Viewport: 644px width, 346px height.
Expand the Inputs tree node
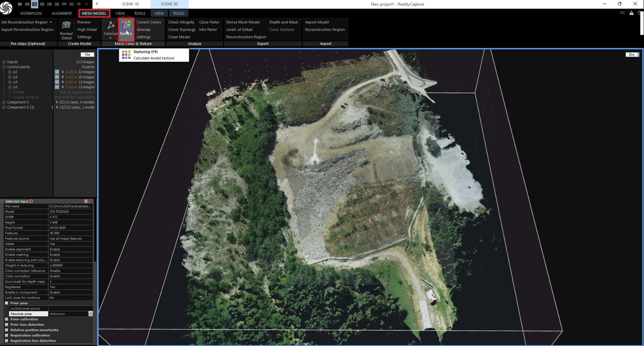pyautogui.click(x=4, y=62)
